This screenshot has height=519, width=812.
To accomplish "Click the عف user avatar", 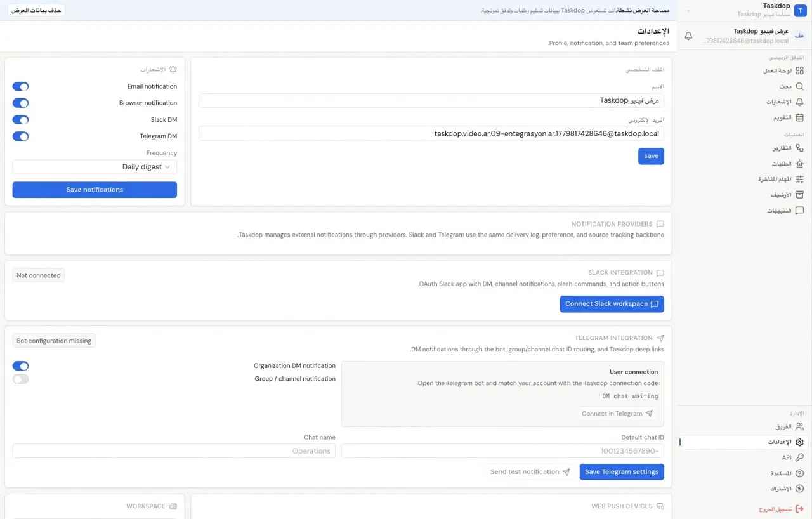I will [799, 36].
